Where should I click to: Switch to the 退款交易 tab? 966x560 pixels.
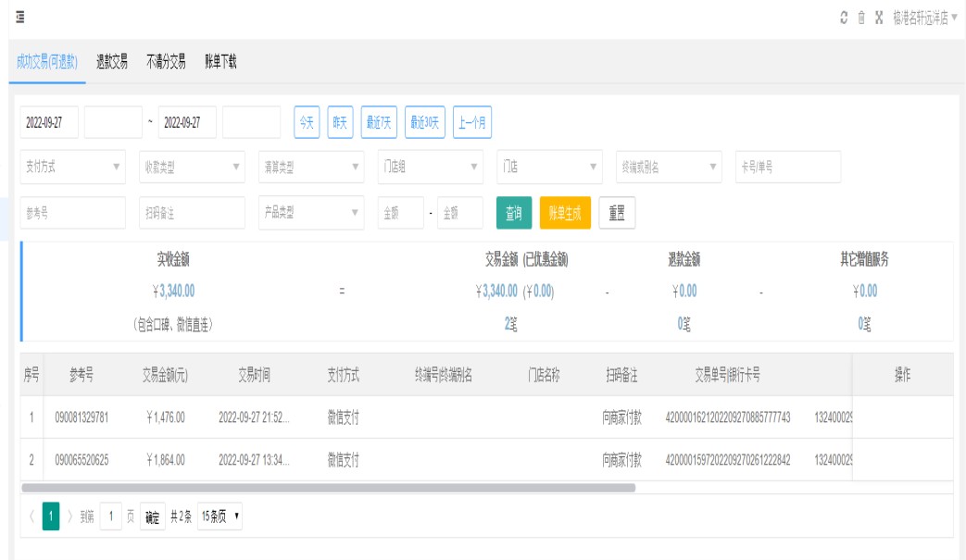112,62
